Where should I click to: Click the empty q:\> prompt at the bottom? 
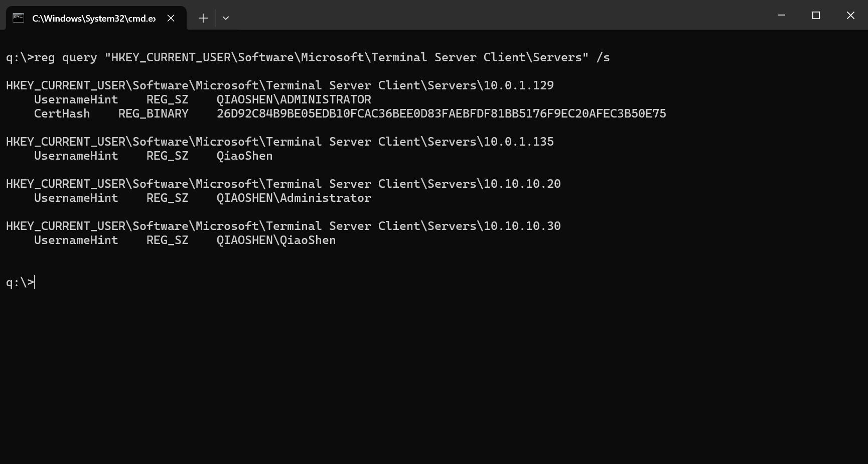20,282
